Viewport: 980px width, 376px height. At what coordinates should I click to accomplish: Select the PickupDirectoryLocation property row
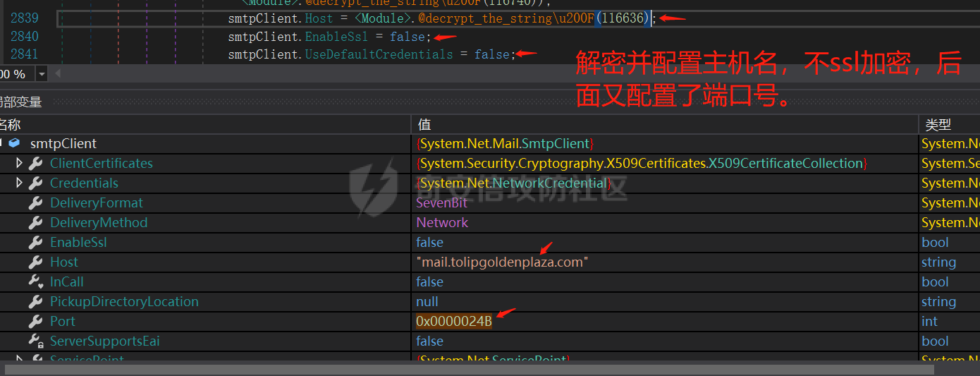(124, 301)
